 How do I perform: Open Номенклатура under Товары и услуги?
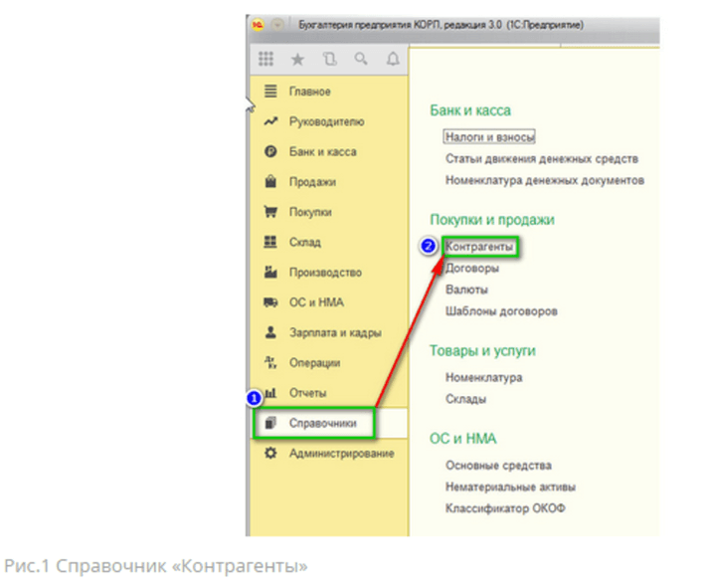point(483,377)
